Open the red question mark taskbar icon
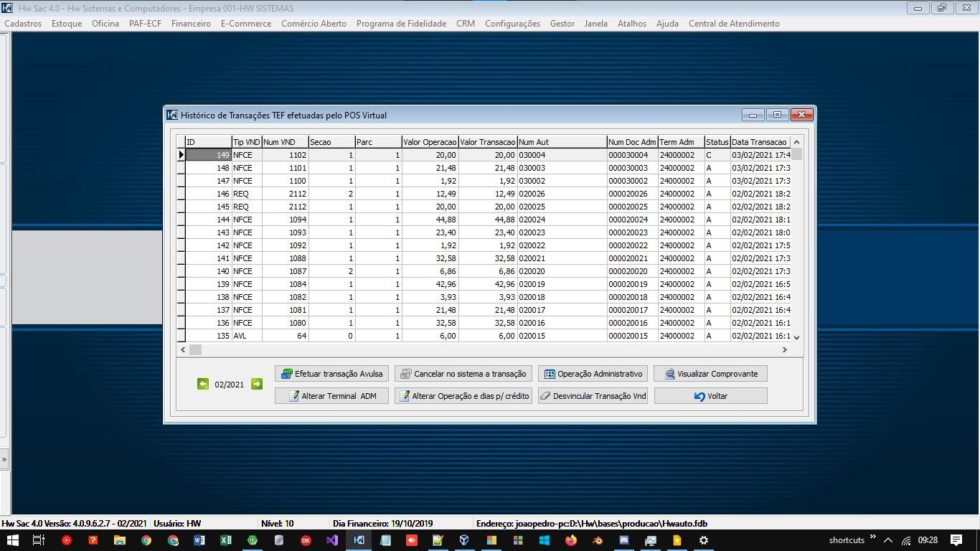 click(93, 540)
